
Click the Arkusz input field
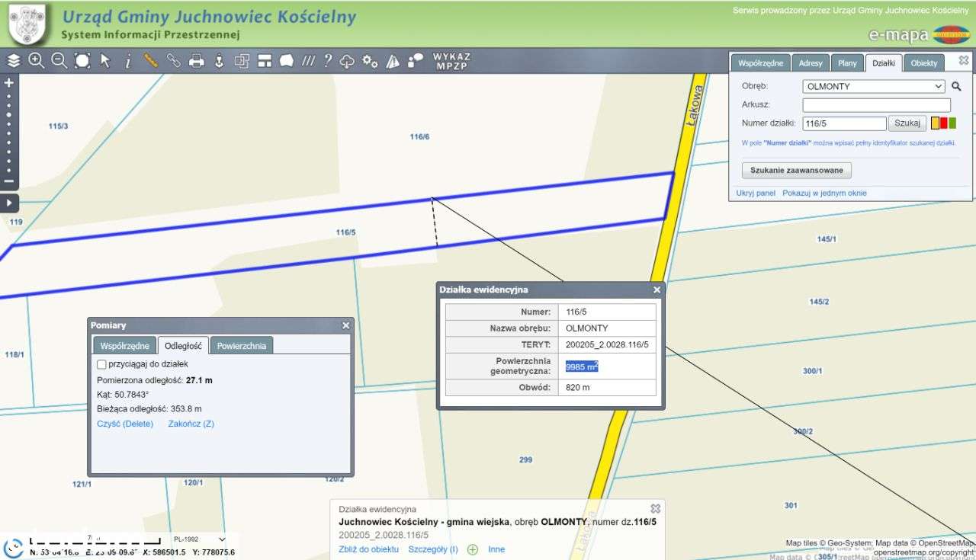point(876,105)
